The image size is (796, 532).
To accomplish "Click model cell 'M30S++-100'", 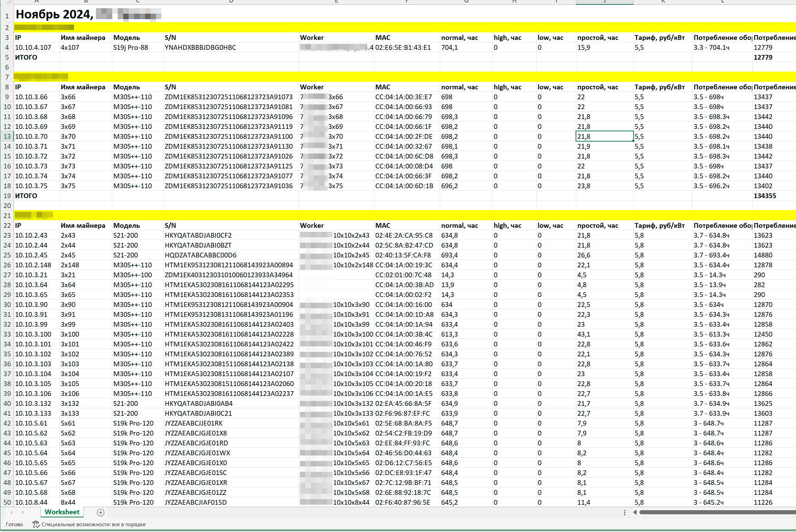I will pyautogui.click(x=138, y=275).
